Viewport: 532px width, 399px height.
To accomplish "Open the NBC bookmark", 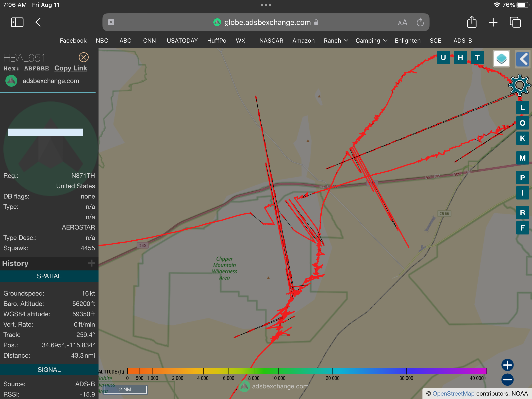I will [102, 41].
